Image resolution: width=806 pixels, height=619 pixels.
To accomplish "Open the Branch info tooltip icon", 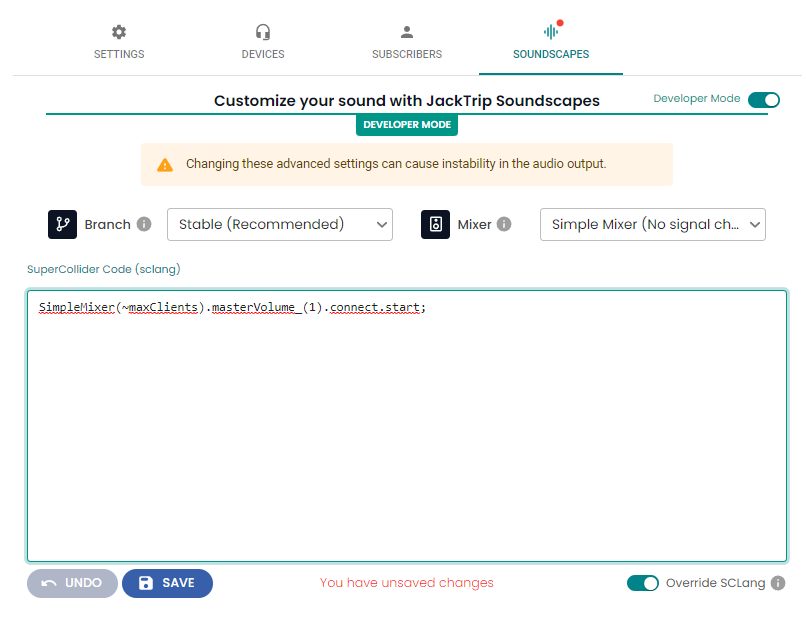I will tap(144, 224).
